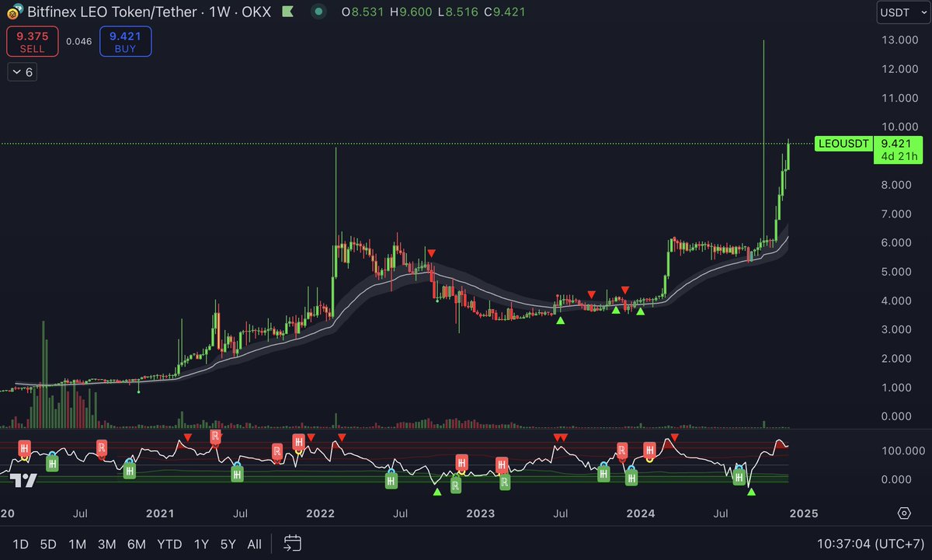Select the YTD time range
932x560 pixels.
(x=169, y=544)
